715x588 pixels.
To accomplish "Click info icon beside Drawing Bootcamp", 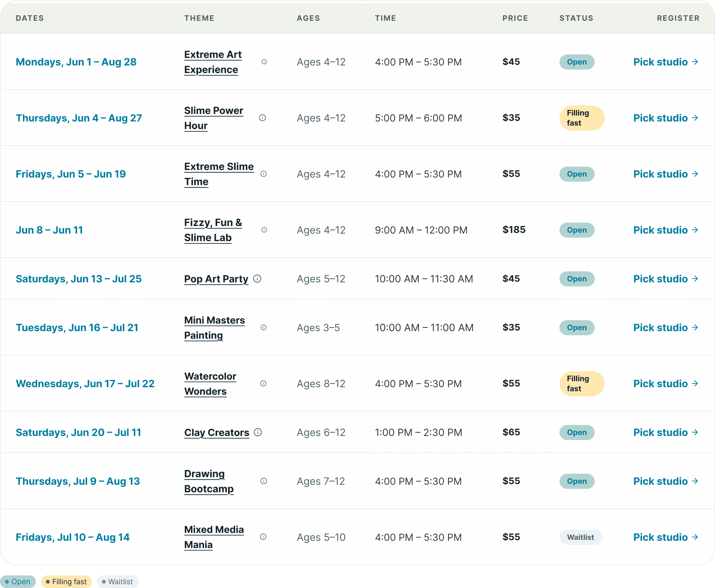I will tap(264, 481).
